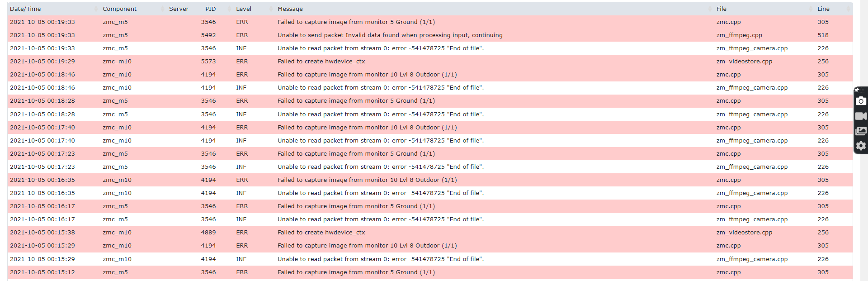This screenshot has height=281, width=868.
Task: Click the video recording icon
Action: pyautogui.click(x=861, y=116)
